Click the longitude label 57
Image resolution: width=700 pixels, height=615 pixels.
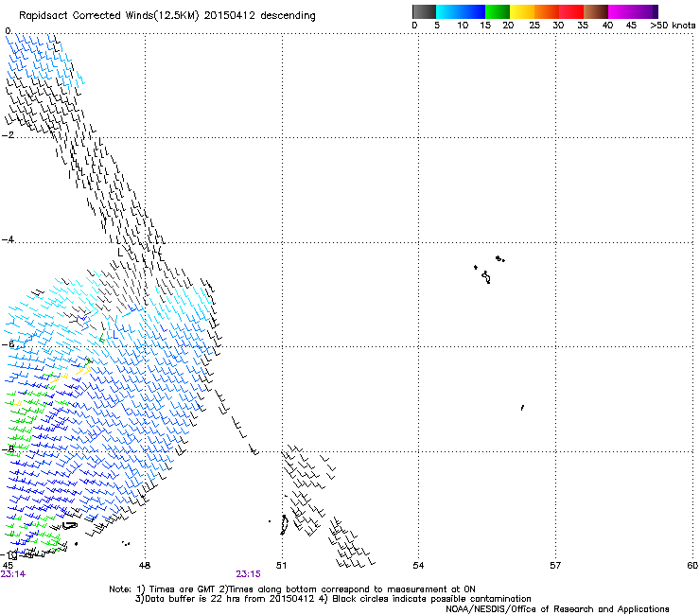(x=555, y=566)
